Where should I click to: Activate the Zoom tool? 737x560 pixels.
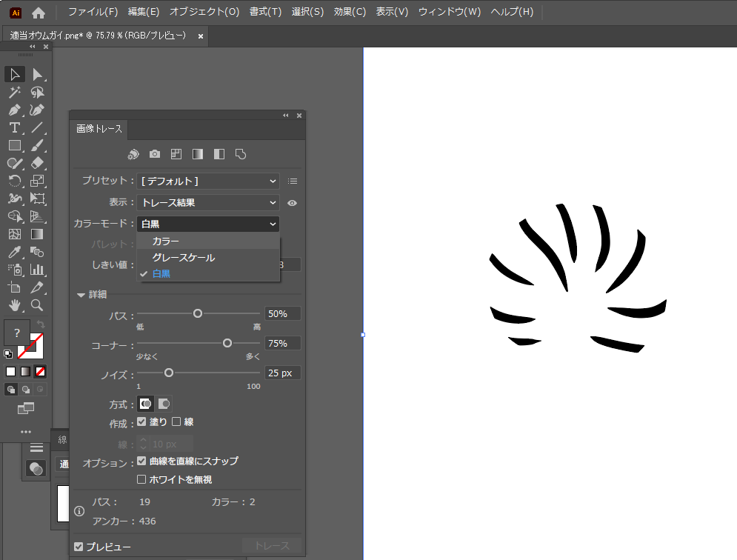tap(37, 305)
